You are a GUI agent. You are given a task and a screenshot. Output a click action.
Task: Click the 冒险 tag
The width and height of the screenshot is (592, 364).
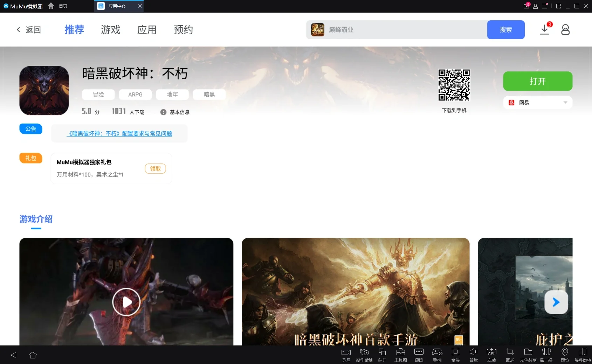pyautogui.click(x=98, y=94)
